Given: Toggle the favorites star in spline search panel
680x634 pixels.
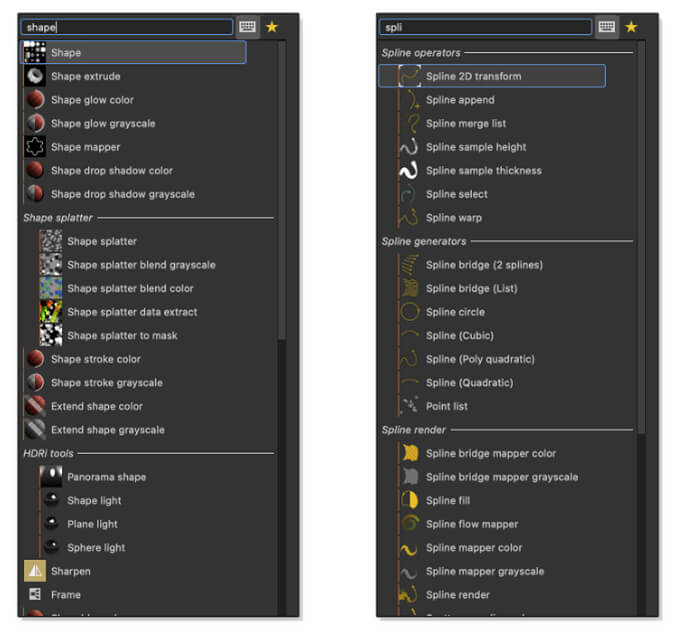Looking at the screenshot, I should 631,27.
